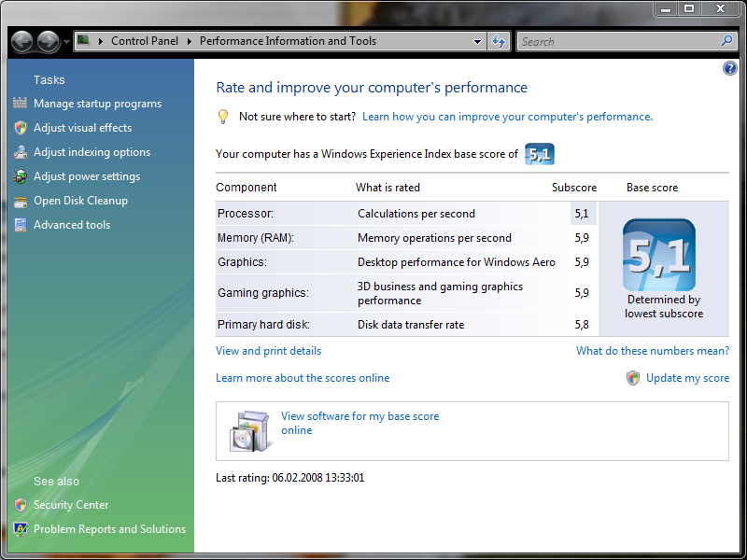This screenshot has height=560, width=747.
Task: Click the Adjust indexing options icon
Action: pos(20,152)
